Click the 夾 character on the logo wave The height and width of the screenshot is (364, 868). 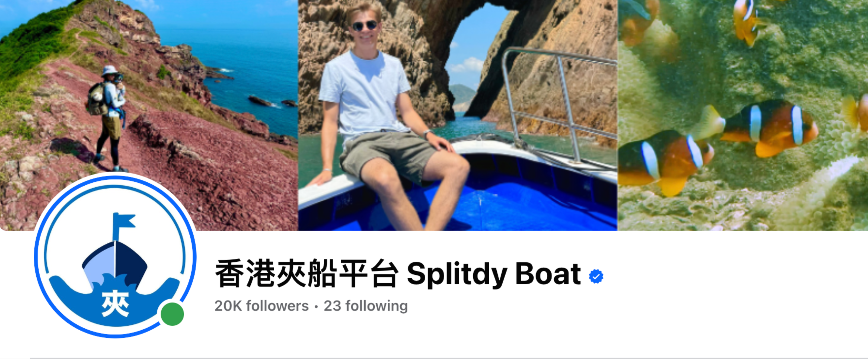(115, 304)
